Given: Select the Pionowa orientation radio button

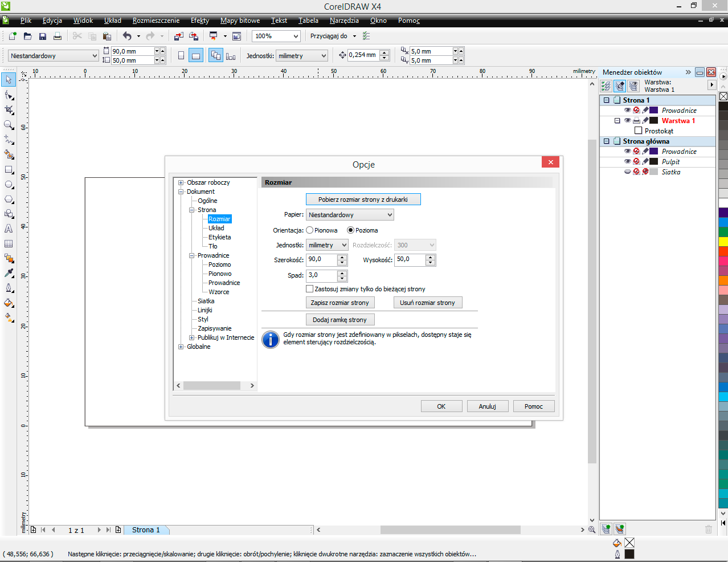Looking at the screenshot, I should (310, 230).
